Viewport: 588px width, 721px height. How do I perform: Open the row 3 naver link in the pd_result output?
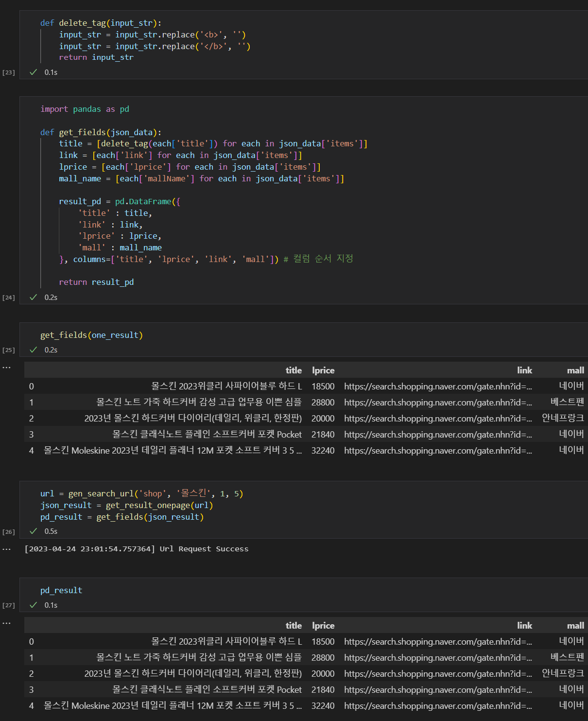point(438,689)
